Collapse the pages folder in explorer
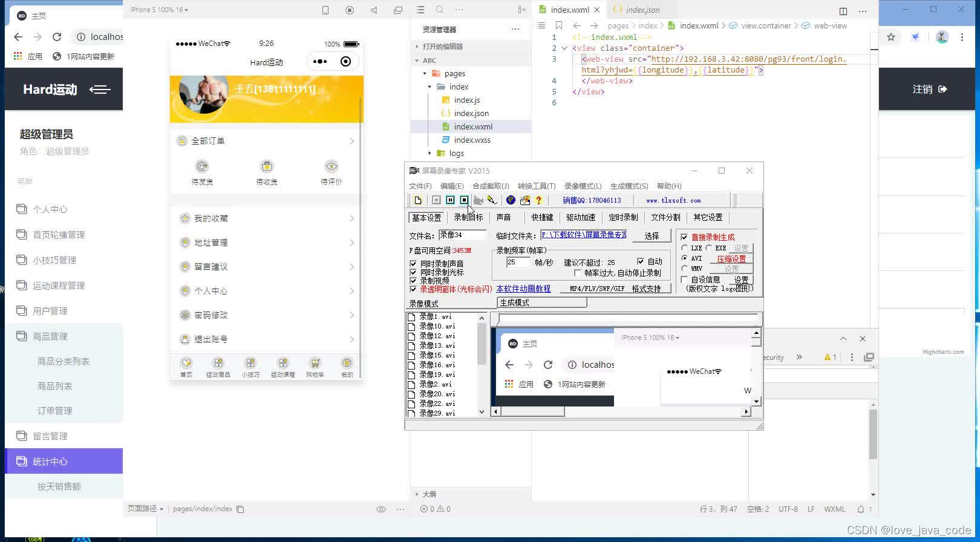Image resolution: width=980 pixels, height=542 pixels. click(x=425, y=73)
